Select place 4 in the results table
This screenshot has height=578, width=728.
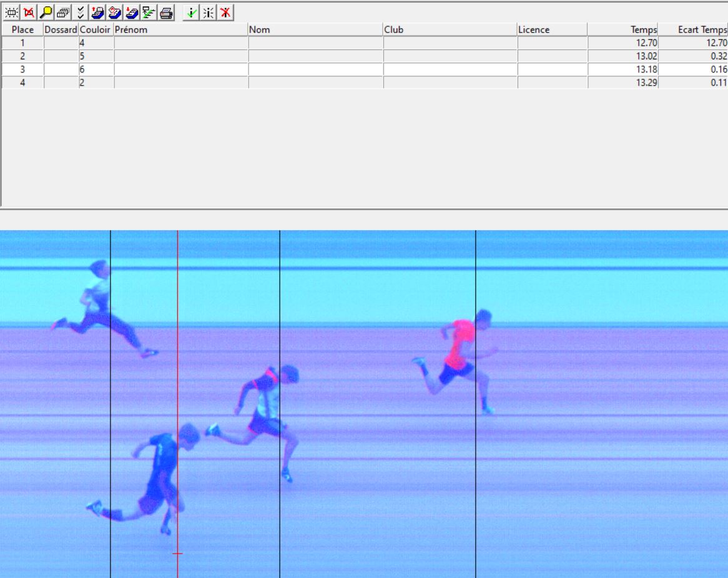(x=22, y=82)
